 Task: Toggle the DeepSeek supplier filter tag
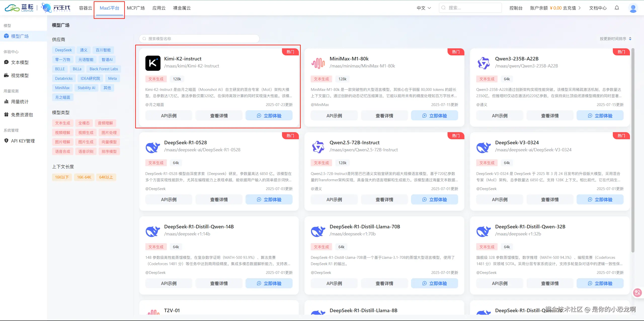[x=63, y=50]
